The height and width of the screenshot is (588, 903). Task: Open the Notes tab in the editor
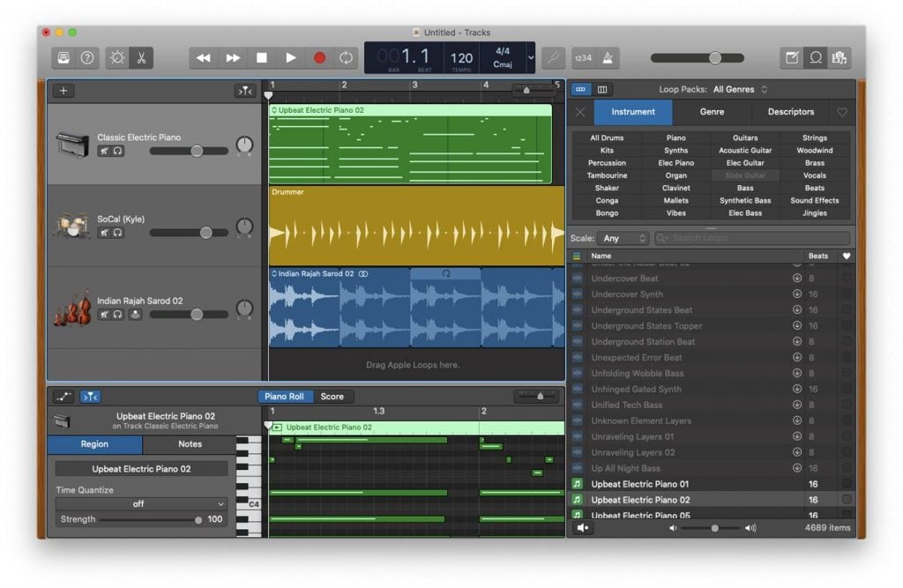190,444
